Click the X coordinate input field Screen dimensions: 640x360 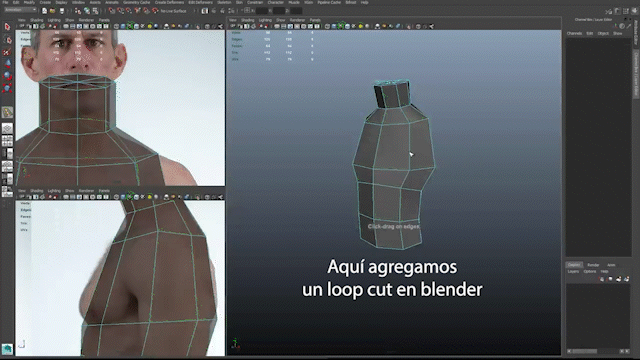(x=262, y=11)
